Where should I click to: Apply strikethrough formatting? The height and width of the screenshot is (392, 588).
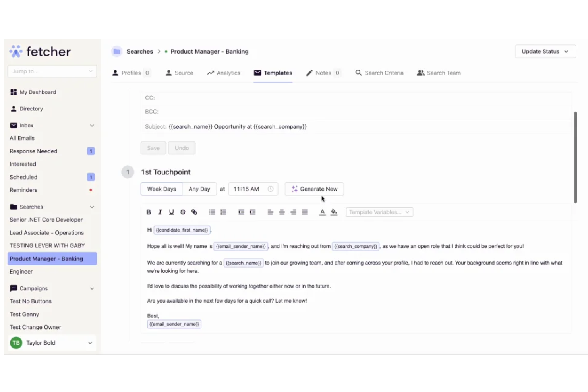(183, 212)
